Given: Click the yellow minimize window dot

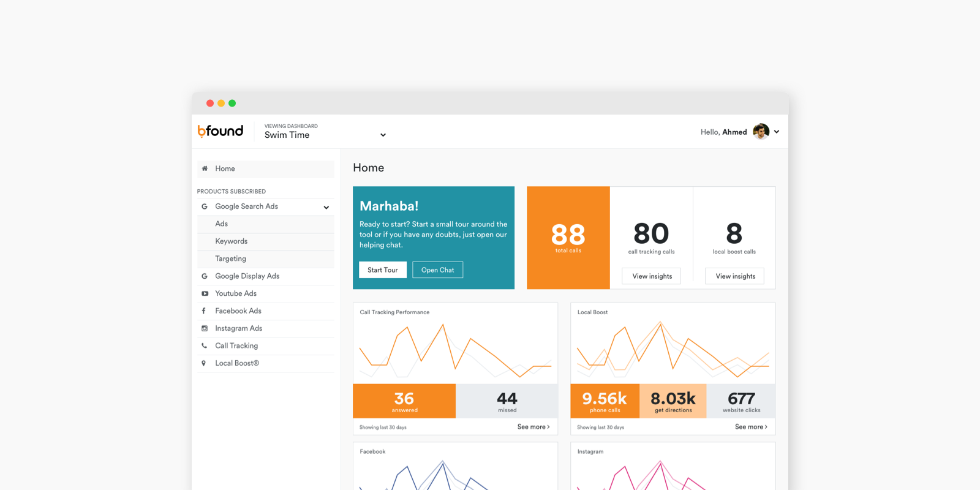Looking at the screenshot, I should (x=221, y=104).
